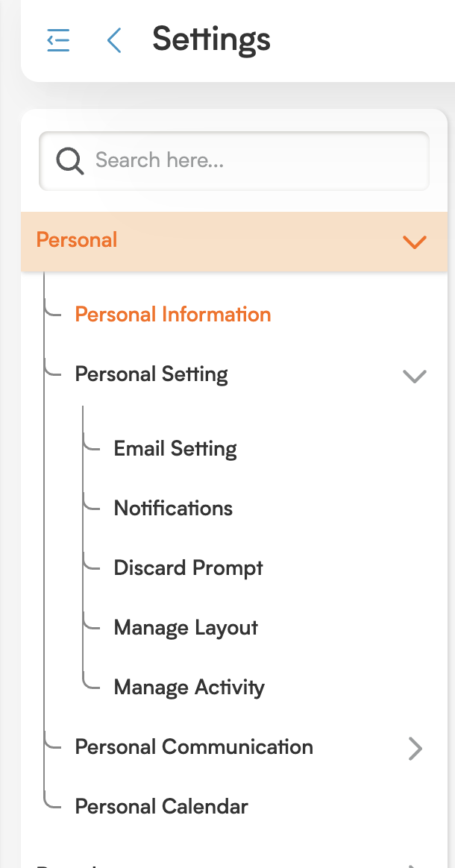This screenshot has width=455, height=868.
Task: Select the Personal Setting item
Action: coord(151,374)
